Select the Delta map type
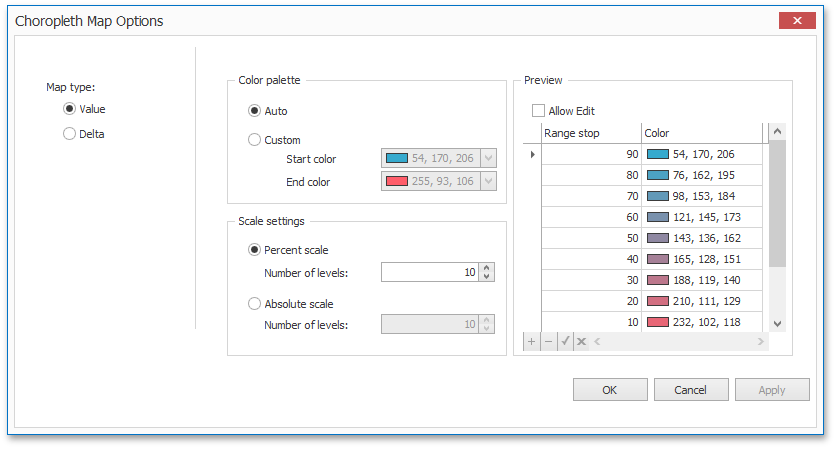 [69, 134]
